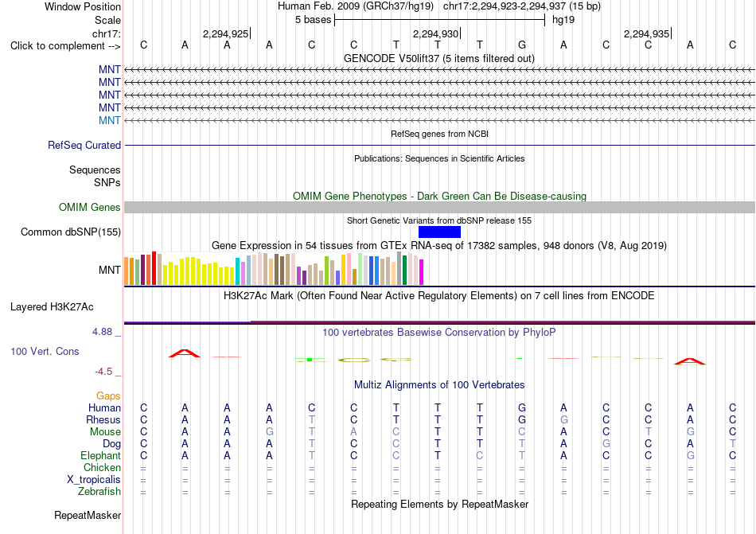Click the 2,294,925 ruler position
This screenshot has width=756, height=534.
pos(226,33)
